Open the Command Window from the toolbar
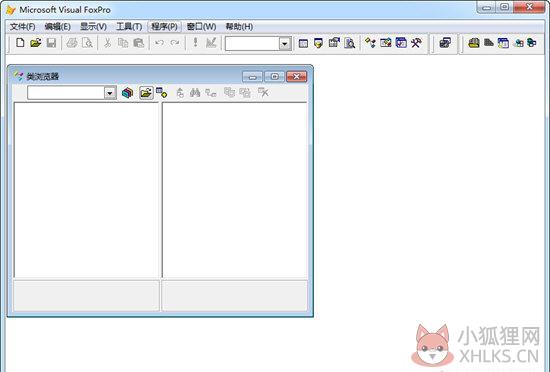This screenshot has height=372, width=550. point(303,43)
